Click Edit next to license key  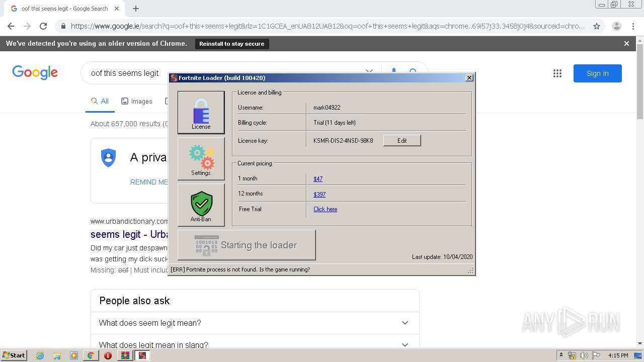pos(402,140)
